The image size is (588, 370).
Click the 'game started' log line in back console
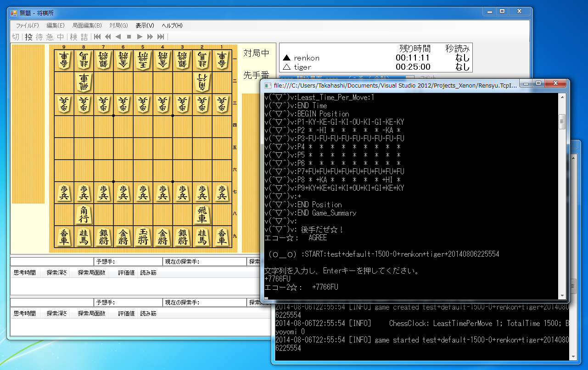pos(422,344)
